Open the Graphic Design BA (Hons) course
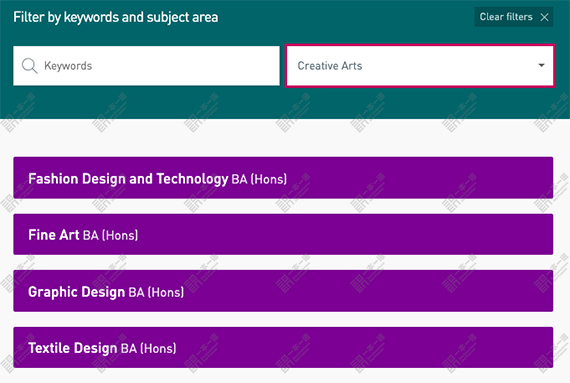570x383 pixels. [x=283, y=291]
